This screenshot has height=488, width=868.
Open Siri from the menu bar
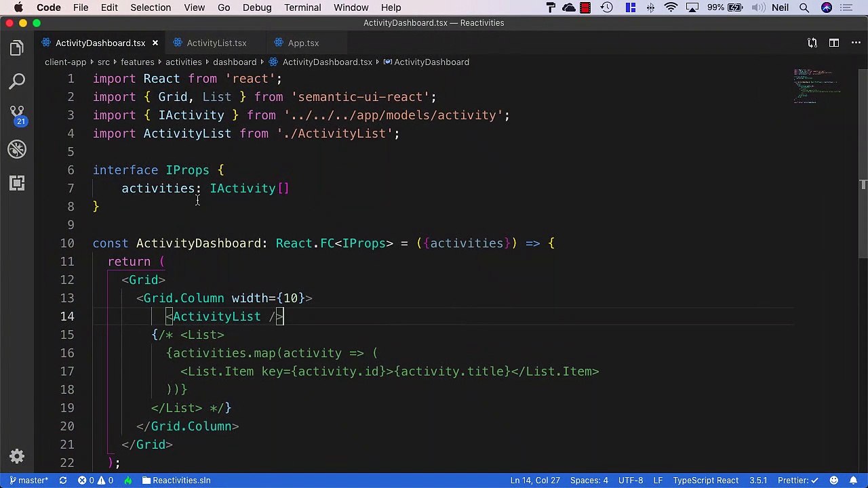[827, 7]
